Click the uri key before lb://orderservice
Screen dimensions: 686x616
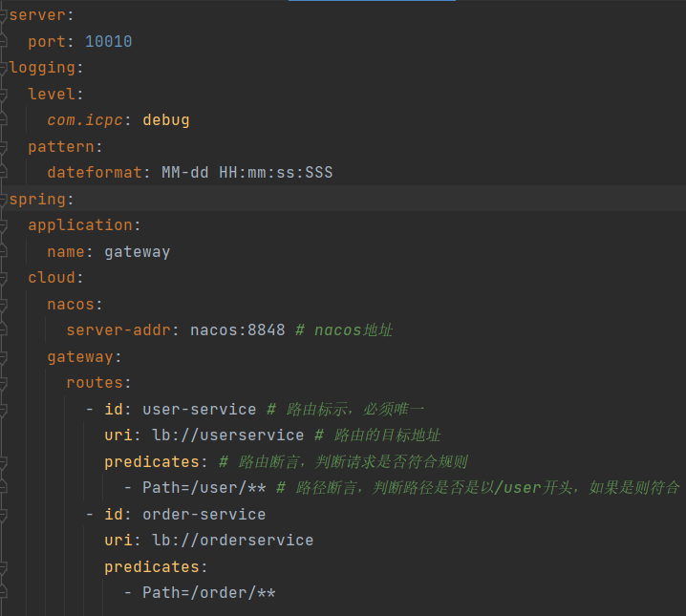pyautogui.click(x=118, y=541)
